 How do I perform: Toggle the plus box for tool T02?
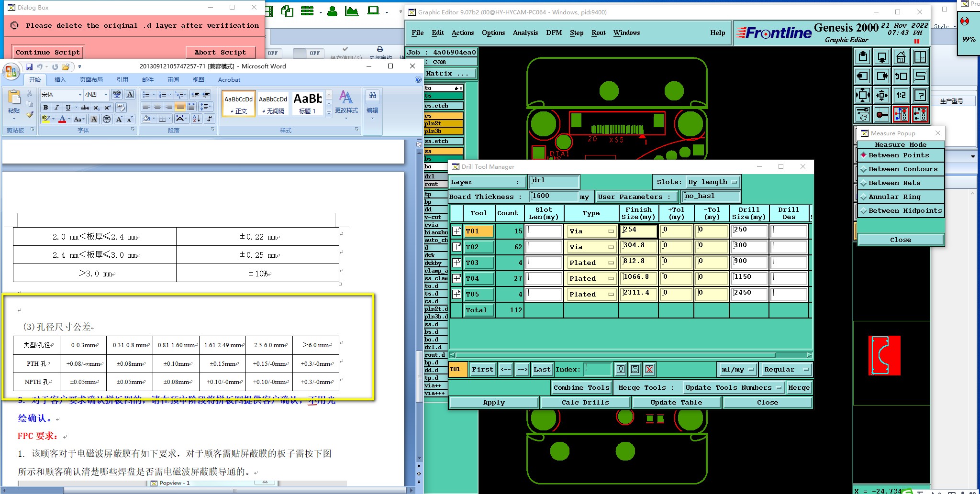(457, 247)
